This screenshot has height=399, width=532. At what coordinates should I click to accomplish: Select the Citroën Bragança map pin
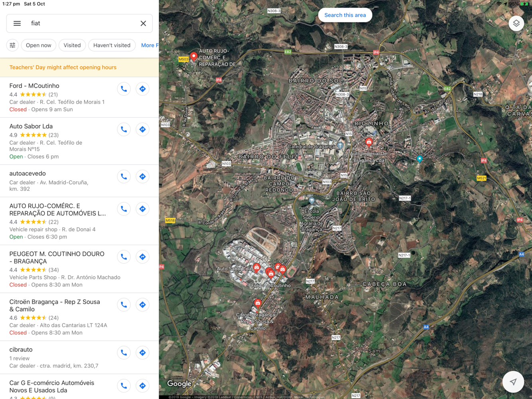(258, 303)
